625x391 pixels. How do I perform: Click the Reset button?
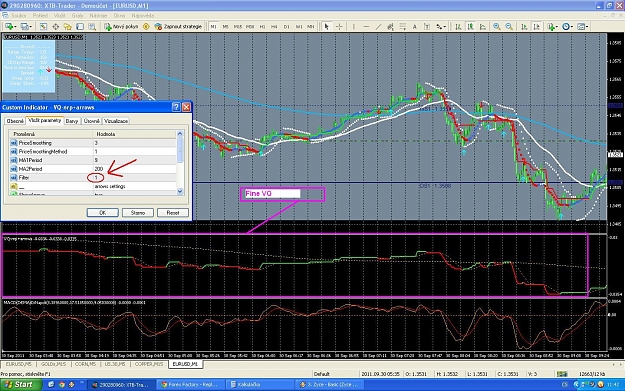tap(173, 213)
